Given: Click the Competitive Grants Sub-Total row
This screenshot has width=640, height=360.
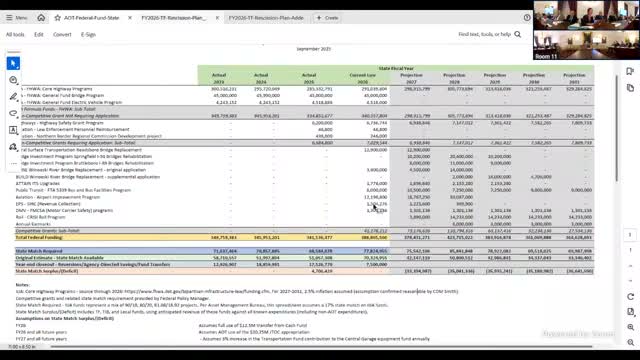Looking at the screenshot, I should coord(304,231).
